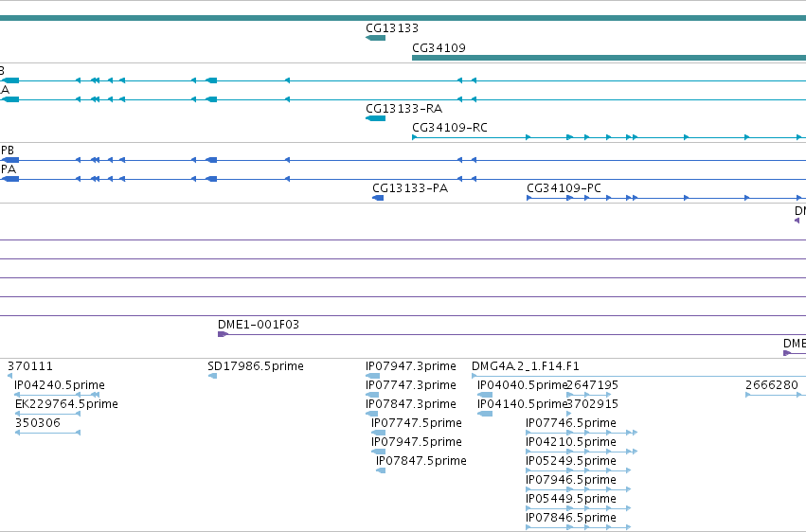
Task: Click the IP04040.5prime label
Action: point(522,385)
